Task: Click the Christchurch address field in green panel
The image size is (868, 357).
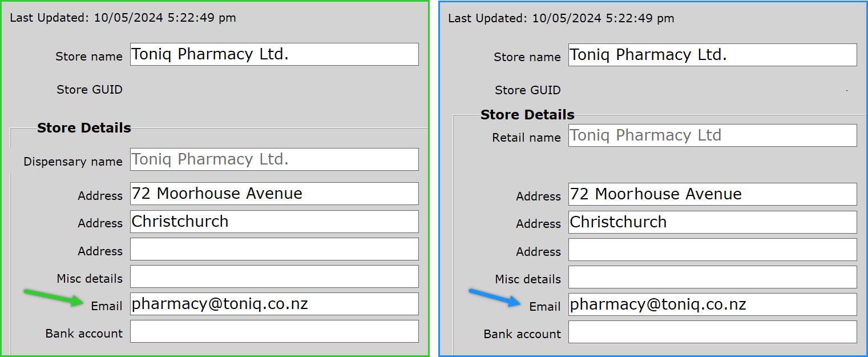Action: (274, 222)
